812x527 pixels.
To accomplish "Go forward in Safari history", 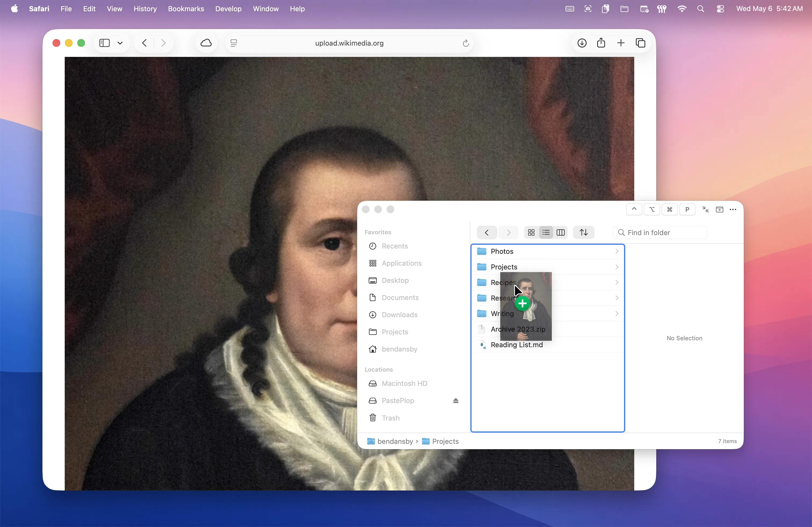I will point(164,43).
